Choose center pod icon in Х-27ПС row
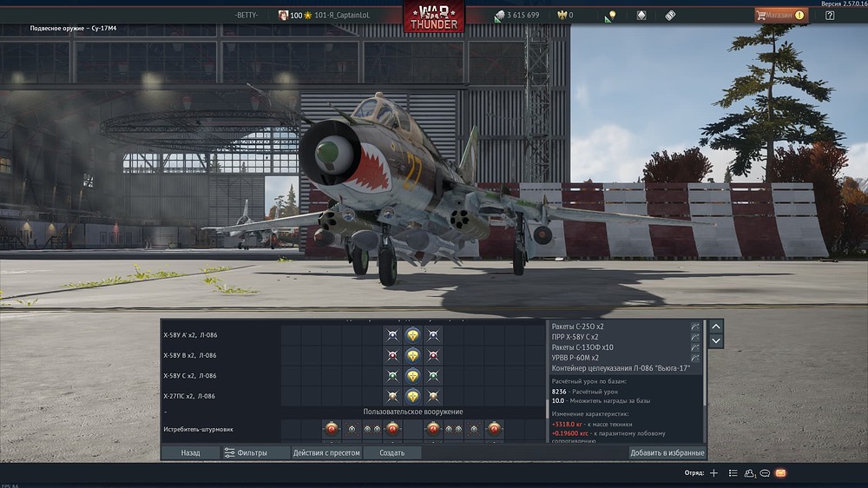868x488 pixels. pos(413,396)
